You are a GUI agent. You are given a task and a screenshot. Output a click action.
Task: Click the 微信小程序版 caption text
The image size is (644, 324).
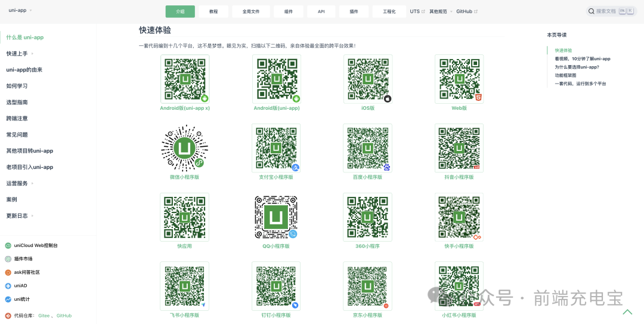point(184,177)
